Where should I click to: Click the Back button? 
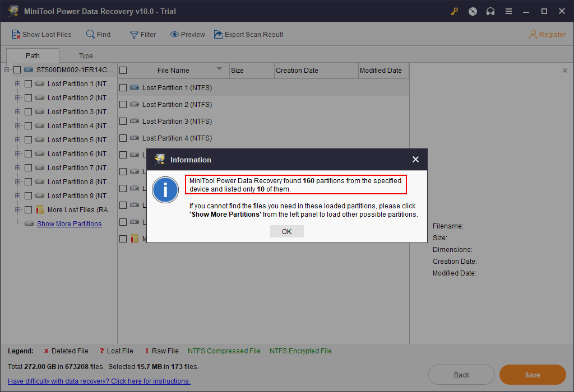tap(462, 375)
